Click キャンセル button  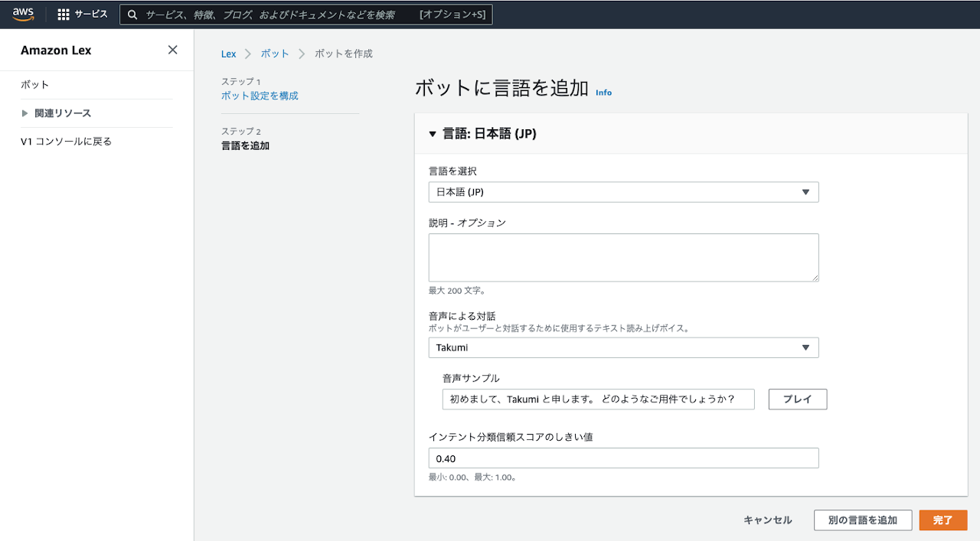coord(768,520)
